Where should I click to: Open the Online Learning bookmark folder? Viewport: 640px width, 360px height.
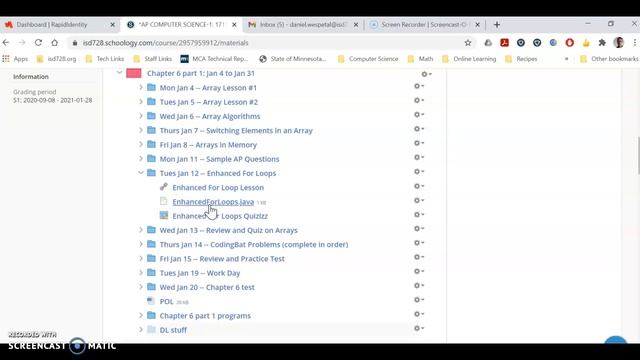(469, 59)
